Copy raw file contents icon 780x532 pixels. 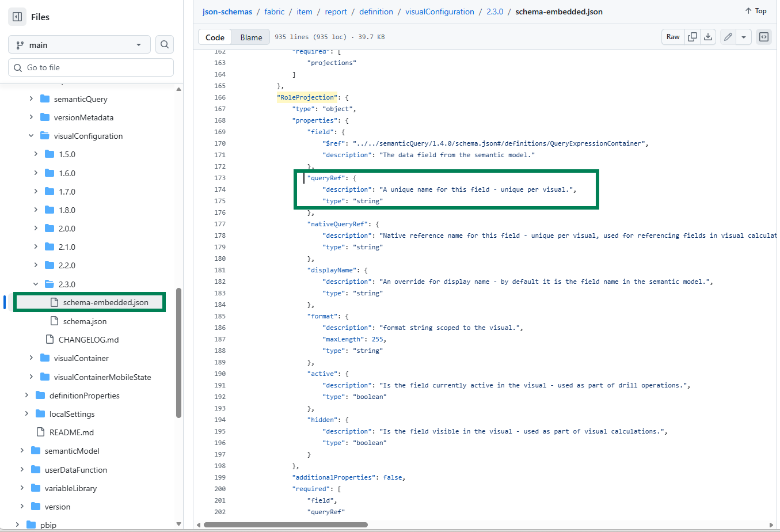pyautogui.click(x=693, y=37)
